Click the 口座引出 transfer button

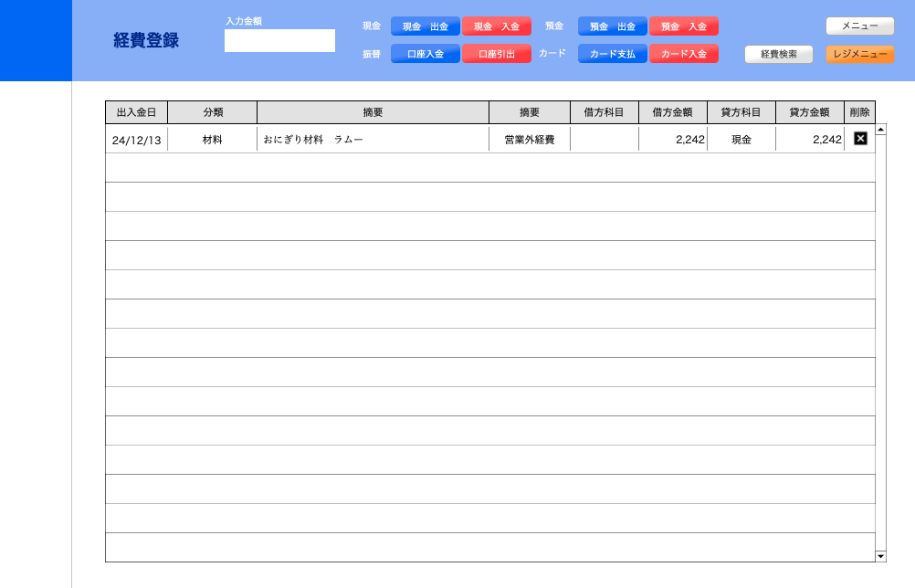[x=496, y=54]
